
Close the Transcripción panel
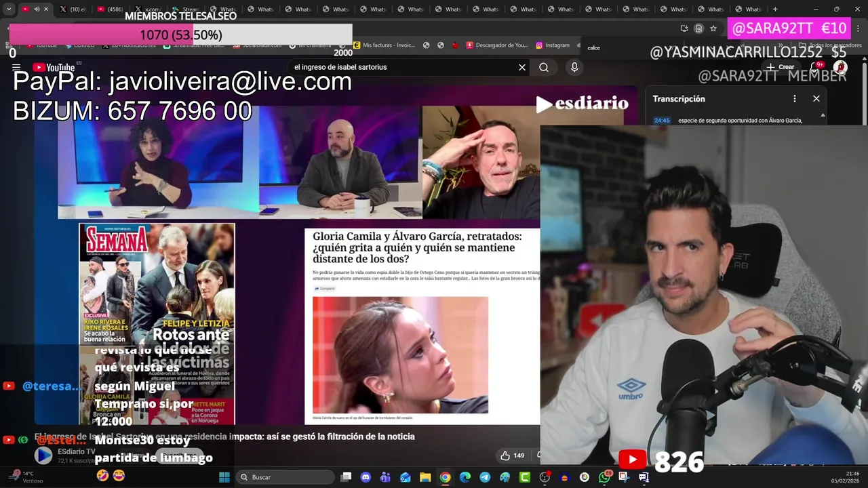point(816,98)
